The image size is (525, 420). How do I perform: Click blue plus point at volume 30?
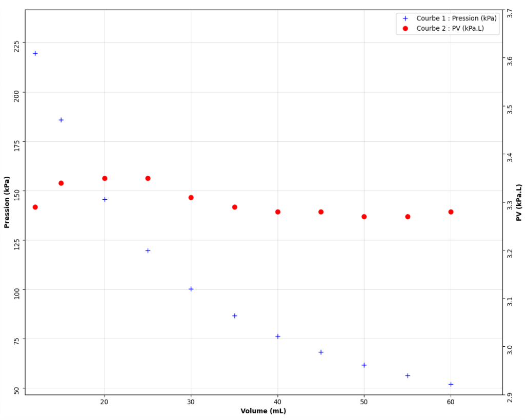(x=191, y=289)
